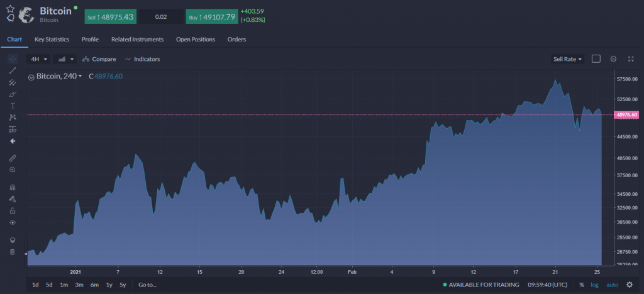Open the Key Statistics tab
644x294 pixels.
coord(52,40)
